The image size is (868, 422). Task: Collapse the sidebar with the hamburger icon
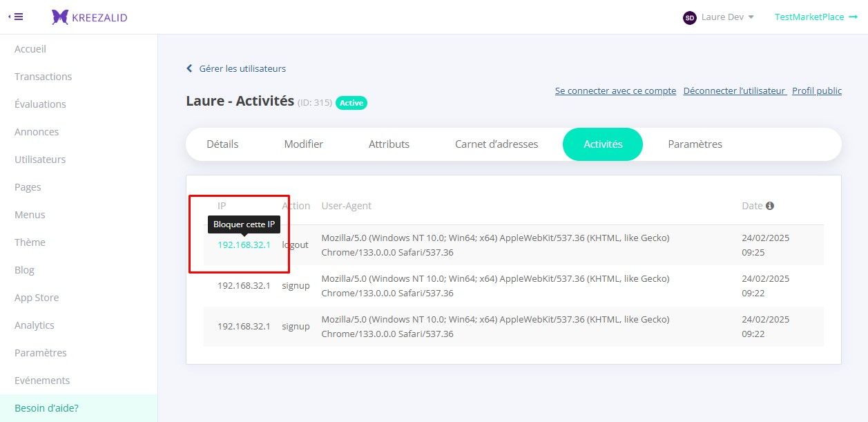point(16,17)
